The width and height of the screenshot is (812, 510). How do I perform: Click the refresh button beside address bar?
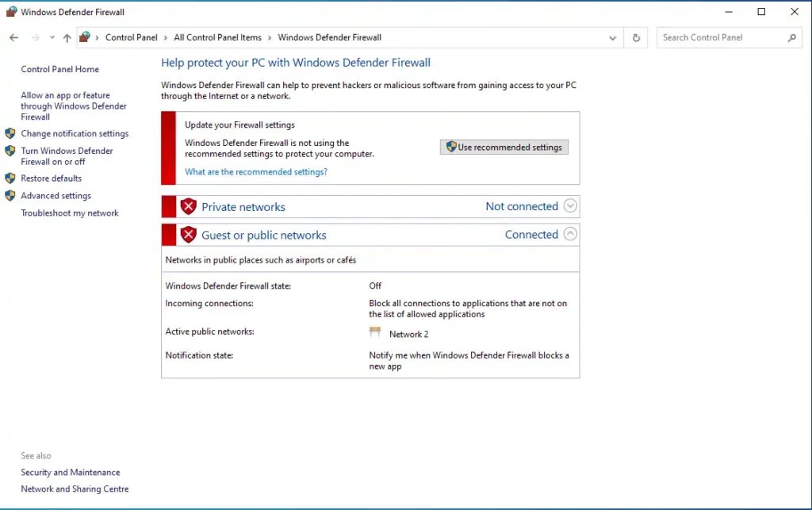(x=636, y=37)
